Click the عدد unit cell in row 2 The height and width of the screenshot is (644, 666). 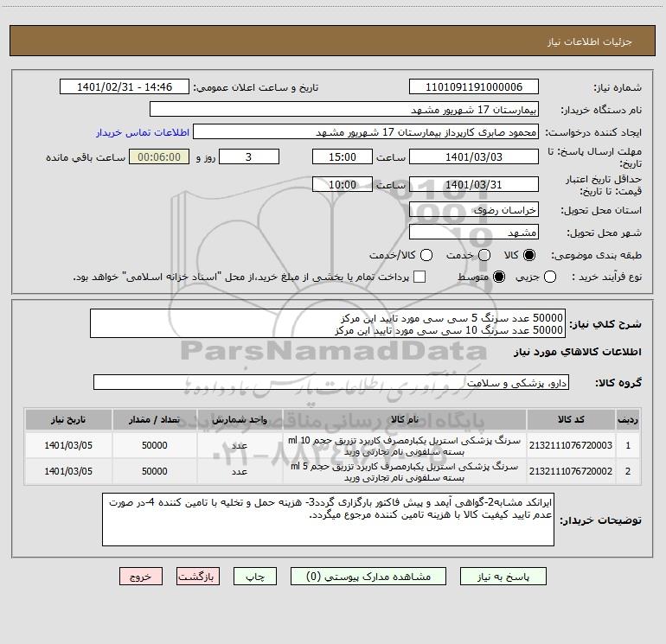pos(240,471)
